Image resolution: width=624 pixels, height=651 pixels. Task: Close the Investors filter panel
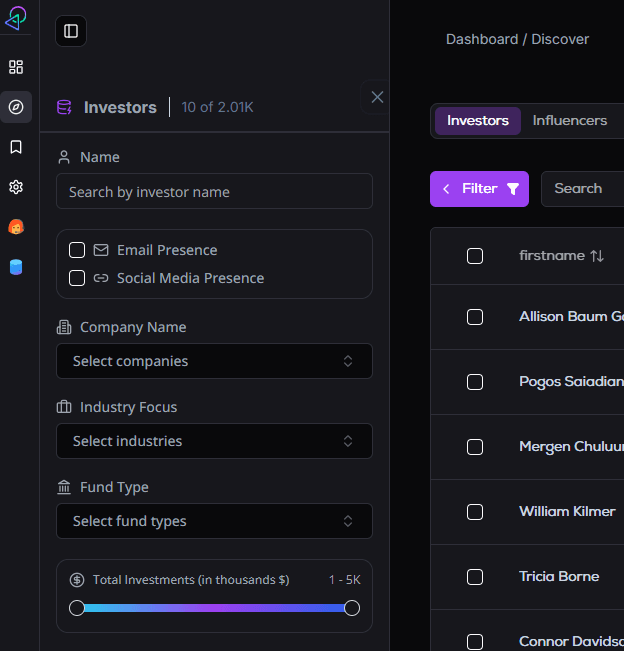pos(377,97)
